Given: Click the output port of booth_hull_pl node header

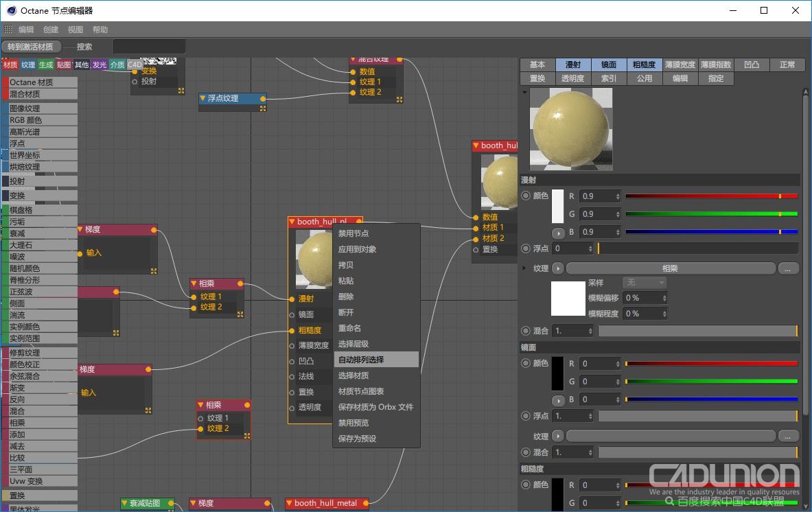Looking at the screenshot, I should click(359, 222).
